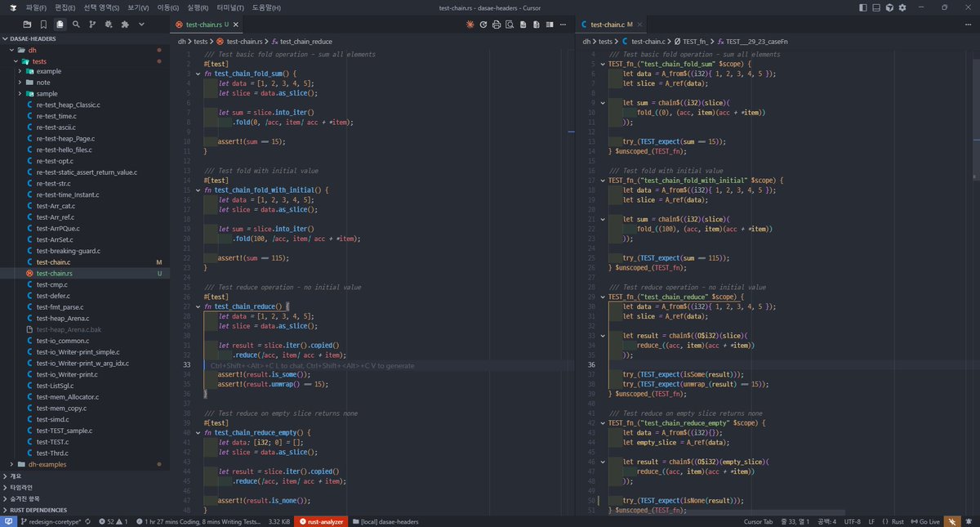Toggle primary sidebar layout icon in title bar
This screenshot has height=527, width=980.
(863, 7)
